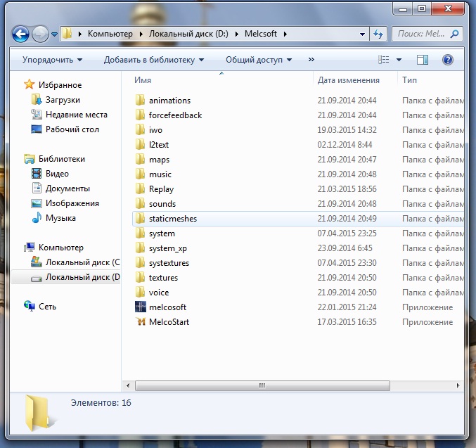Click the horizontal scrollbar left arrow
The width and height of the screenshot is (476, 448).
click(128, 385)
